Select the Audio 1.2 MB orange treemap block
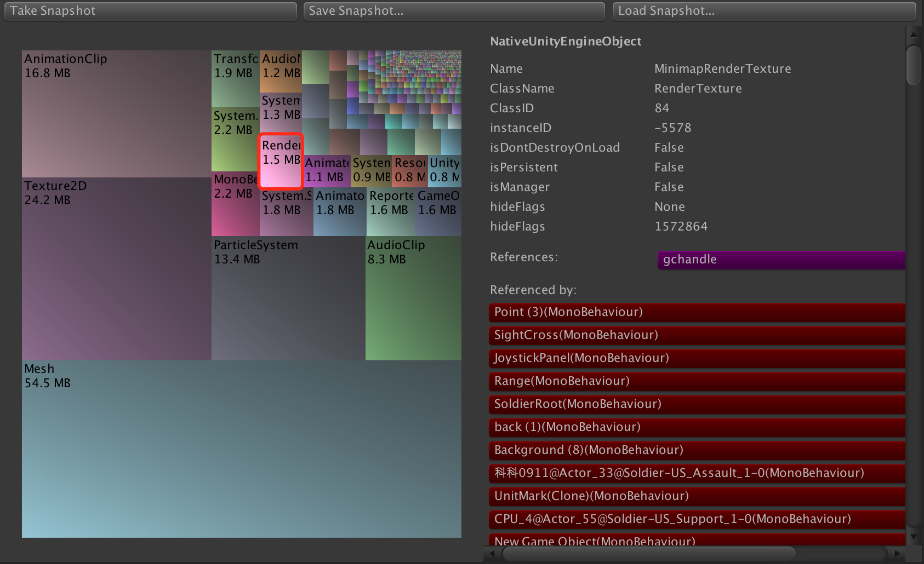The width and height of the screenshot is (924, 564). (x=281, y=72)
